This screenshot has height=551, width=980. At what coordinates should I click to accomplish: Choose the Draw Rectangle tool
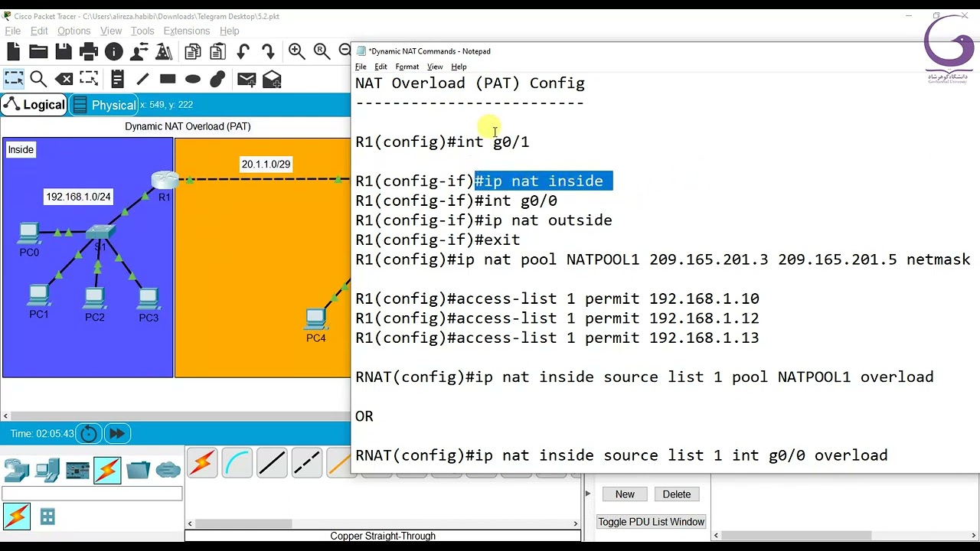168,79
